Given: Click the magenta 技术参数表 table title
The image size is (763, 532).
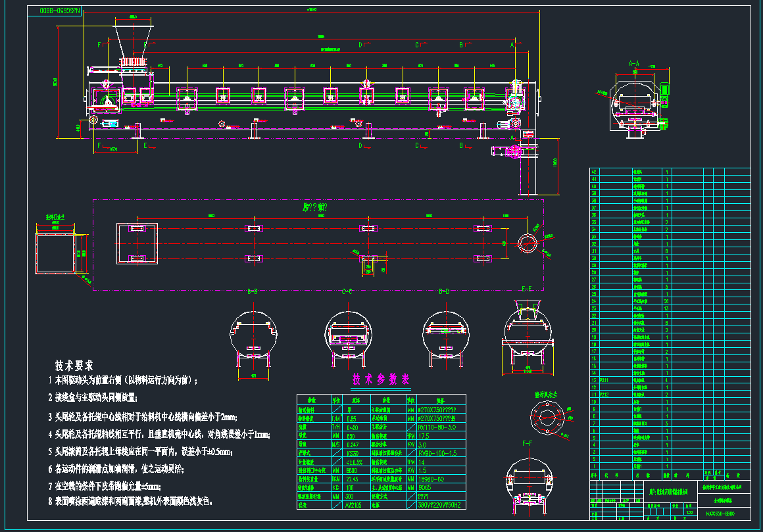Looking at the screenshot, I should click(x=381, y=380).
